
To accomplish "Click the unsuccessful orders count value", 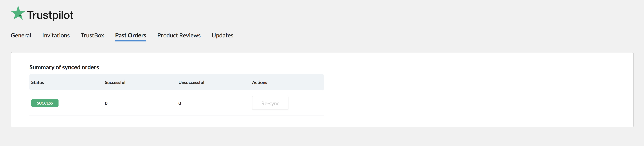I will pos(180,103).
